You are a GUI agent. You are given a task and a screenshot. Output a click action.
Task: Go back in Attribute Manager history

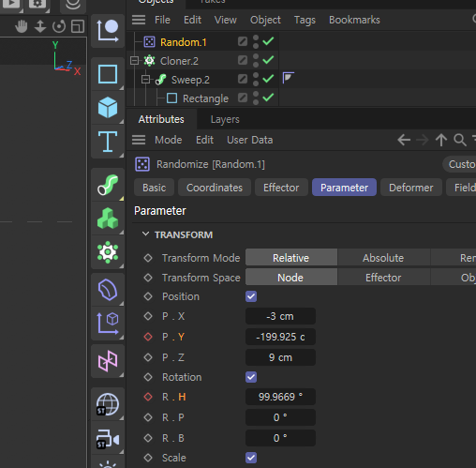pos(404,140)
